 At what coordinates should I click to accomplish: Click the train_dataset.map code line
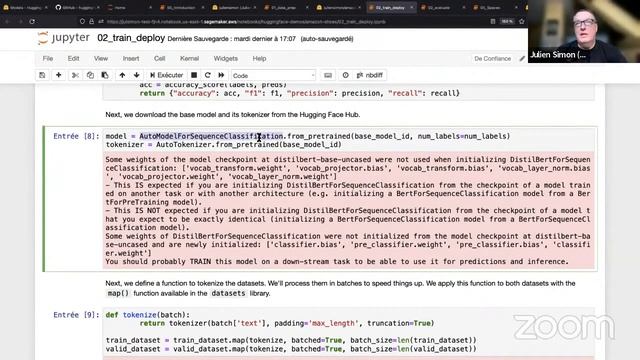291,340
